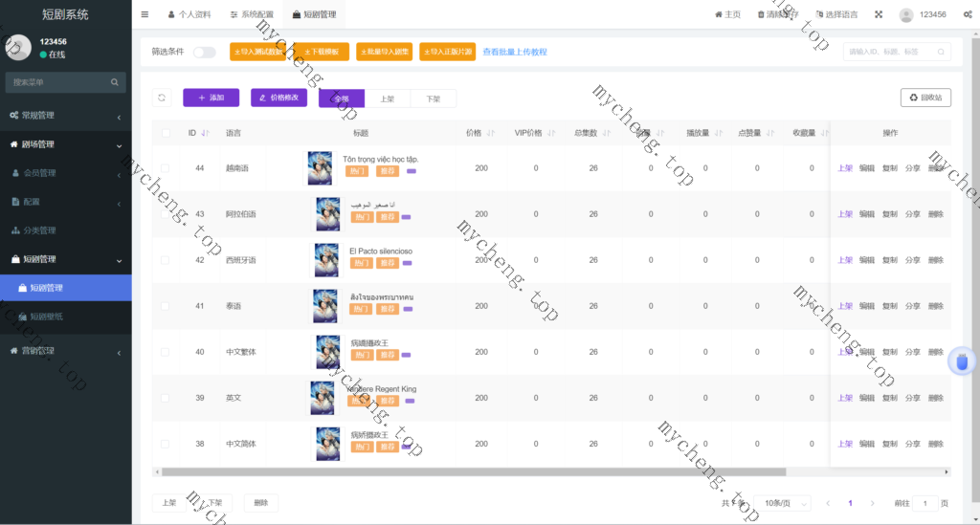Click the blue floating round icon at the right edge

pyautogui.click(x=962, y=361)
